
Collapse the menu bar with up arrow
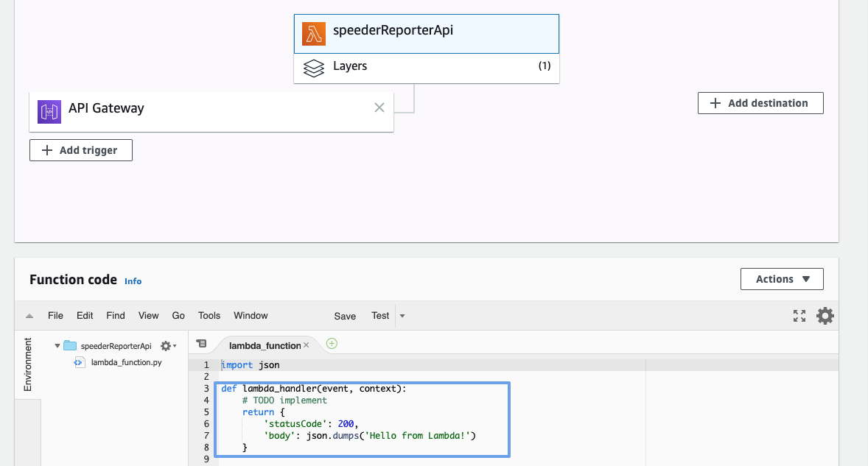tap(29, 317)
